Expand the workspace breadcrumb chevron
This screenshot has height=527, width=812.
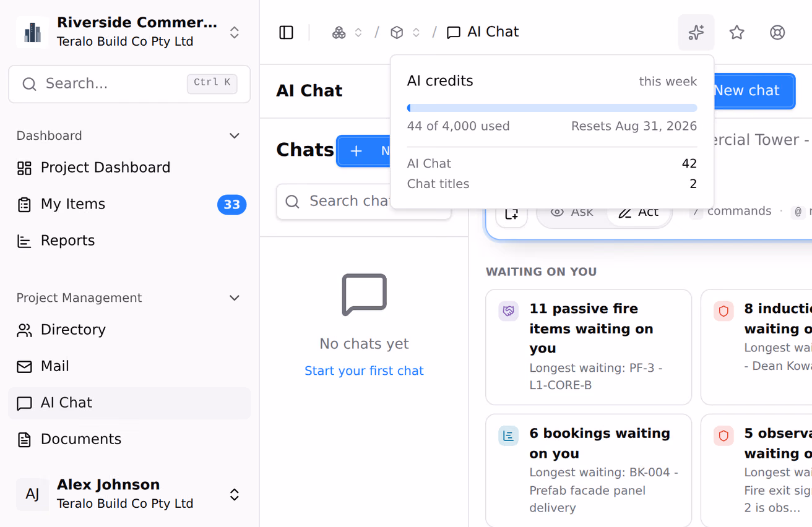(x=358, y=32)
